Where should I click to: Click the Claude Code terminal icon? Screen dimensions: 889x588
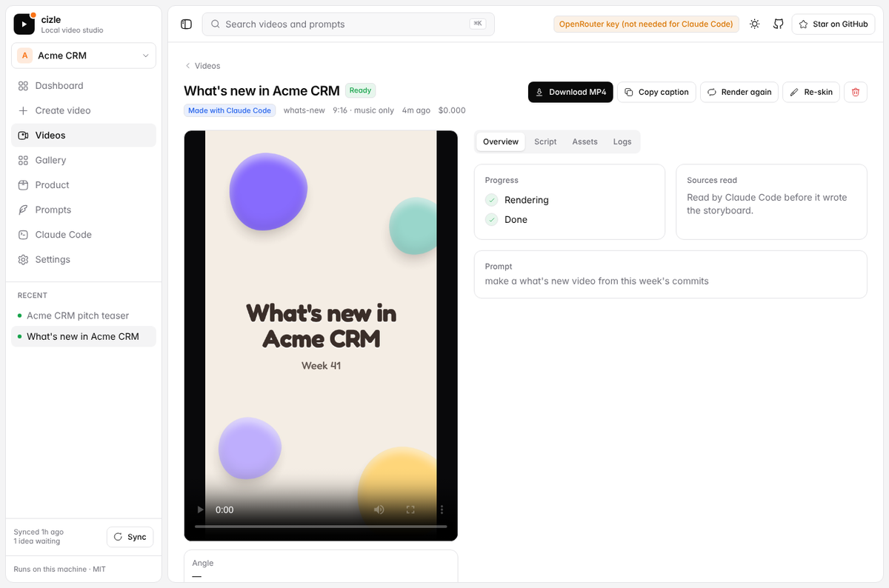click(x=24, y=235)
